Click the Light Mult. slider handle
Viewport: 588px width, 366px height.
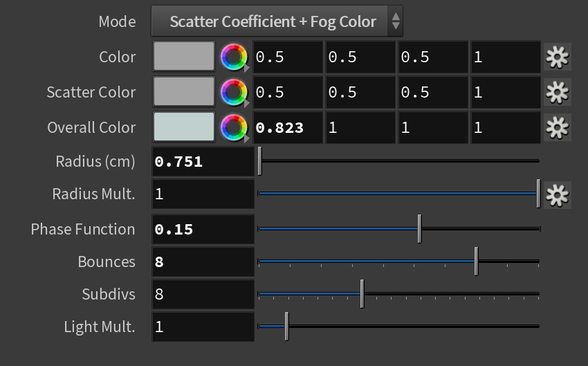click(287, 327)
